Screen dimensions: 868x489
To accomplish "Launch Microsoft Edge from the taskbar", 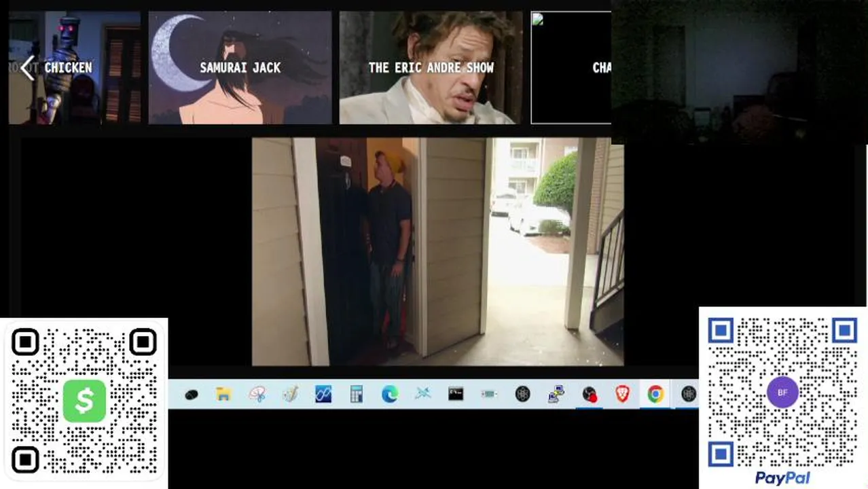I will click(x=390, y=394).
